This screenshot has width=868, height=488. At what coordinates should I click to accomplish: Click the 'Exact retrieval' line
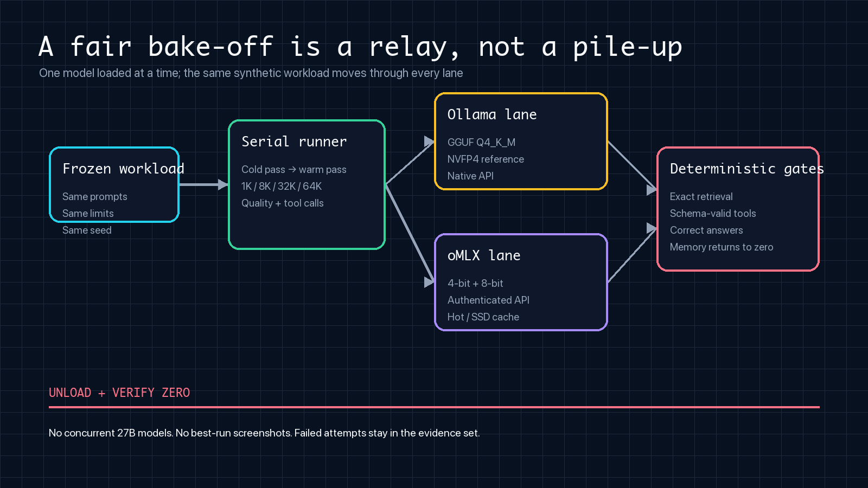click(701, 197)
